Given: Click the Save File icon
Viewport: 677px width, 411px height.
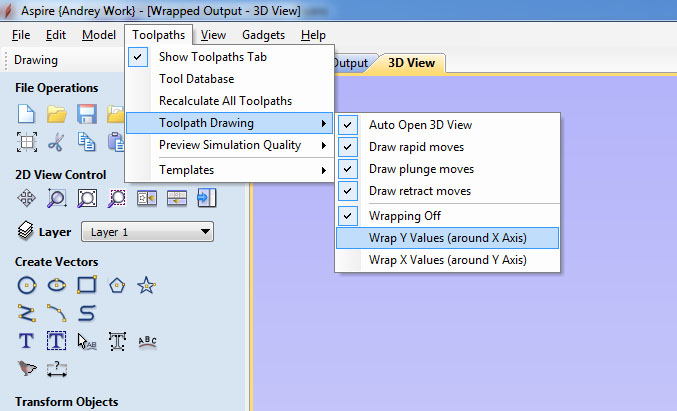Looking at the screenshot, I should [x=87, y=113].
